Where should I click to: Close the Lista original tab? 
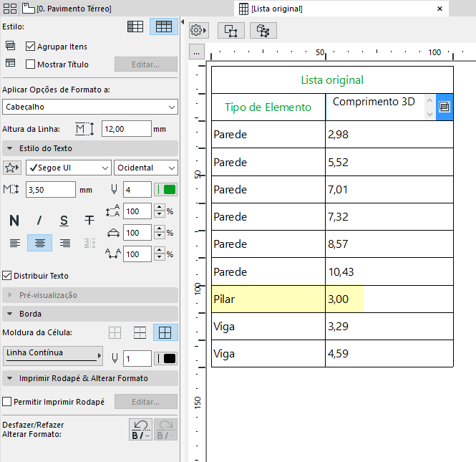[x=439, y=9]
